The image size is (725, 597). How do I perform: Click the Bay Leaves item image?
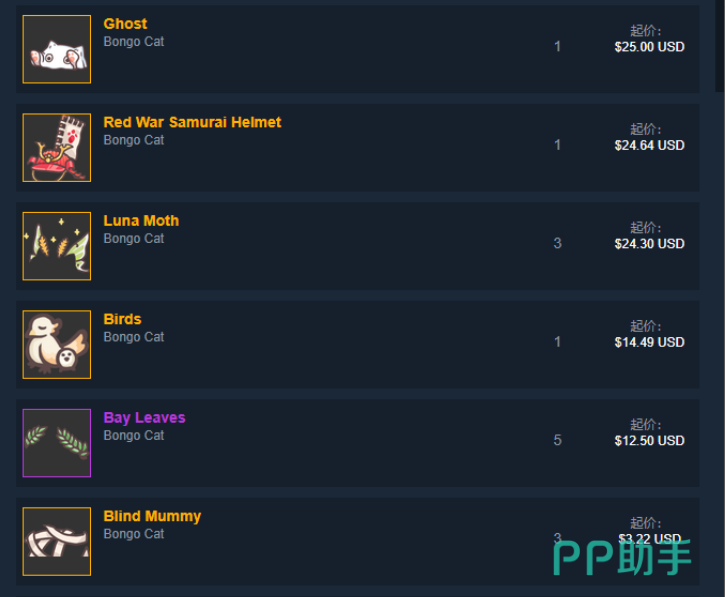pos(56,443)
